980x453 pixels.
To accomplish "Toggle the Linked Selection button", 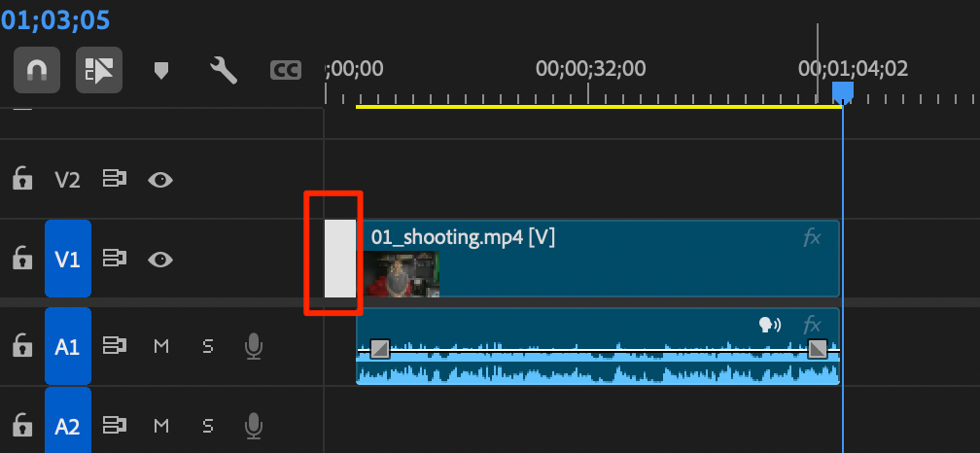I will [x=99, y=70].
